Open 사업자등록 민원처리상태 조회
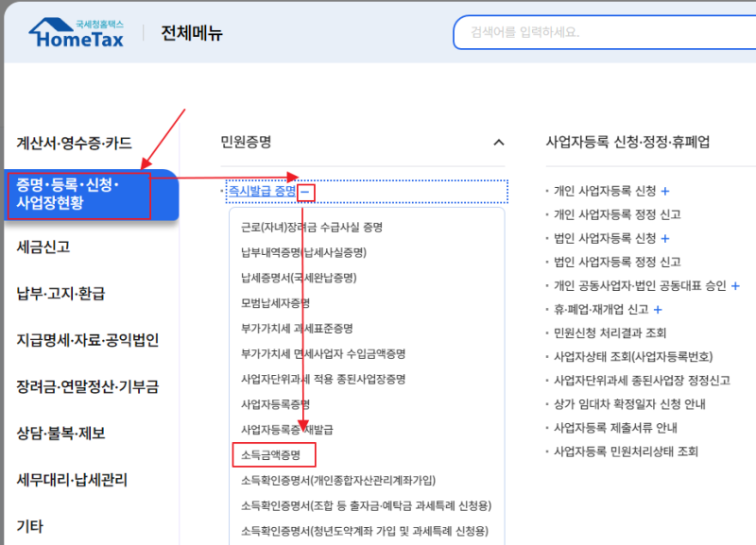 point(626,451)
